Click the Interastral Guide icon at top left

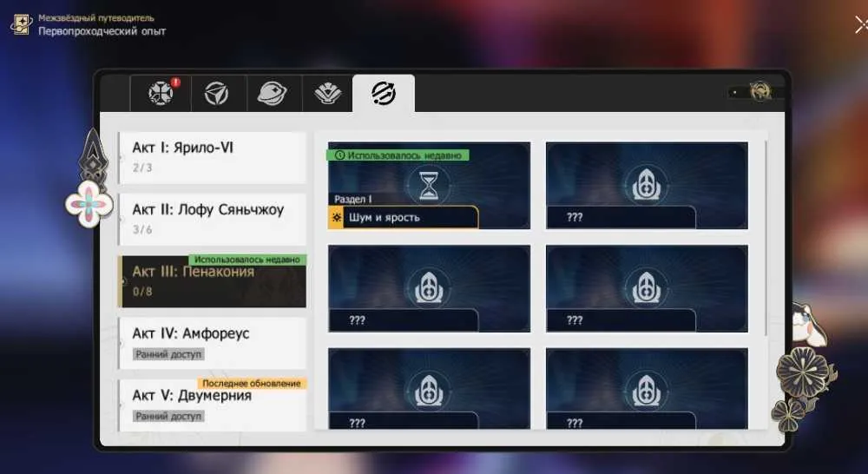pyautogui.click(x=21, y=24)
